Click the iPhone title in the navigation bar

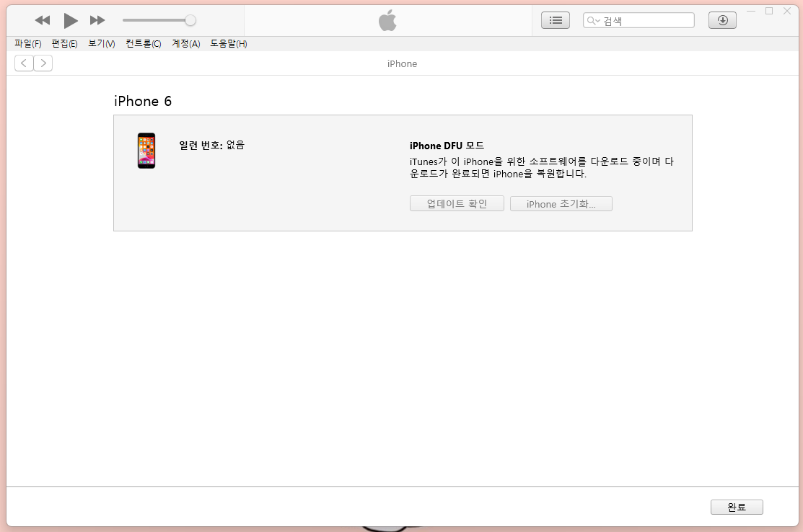click(402, 64)
